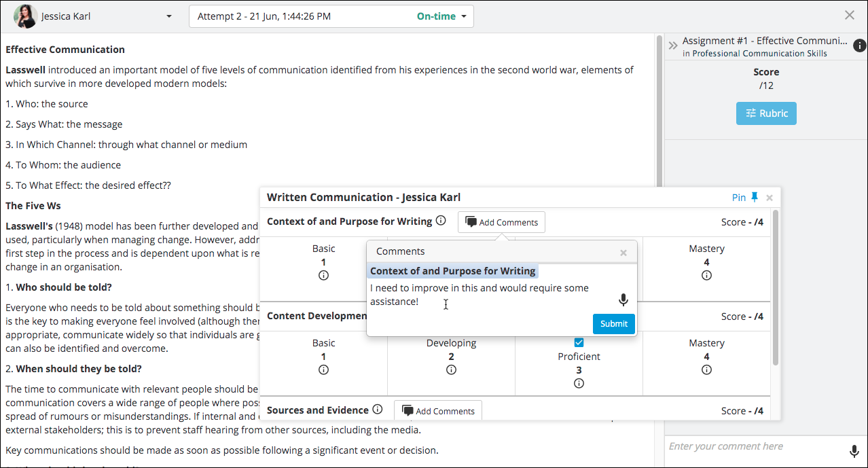Show Mastery info for Context of and Purpose
868x468 pixels.
coord(706,275)
